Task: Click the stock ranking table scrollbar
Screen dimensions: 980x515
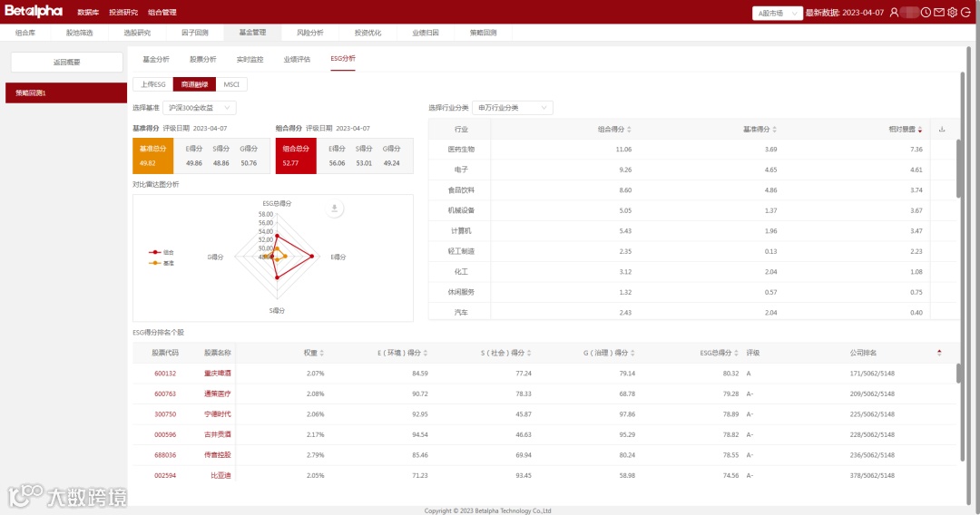Action: coord(959,374)
